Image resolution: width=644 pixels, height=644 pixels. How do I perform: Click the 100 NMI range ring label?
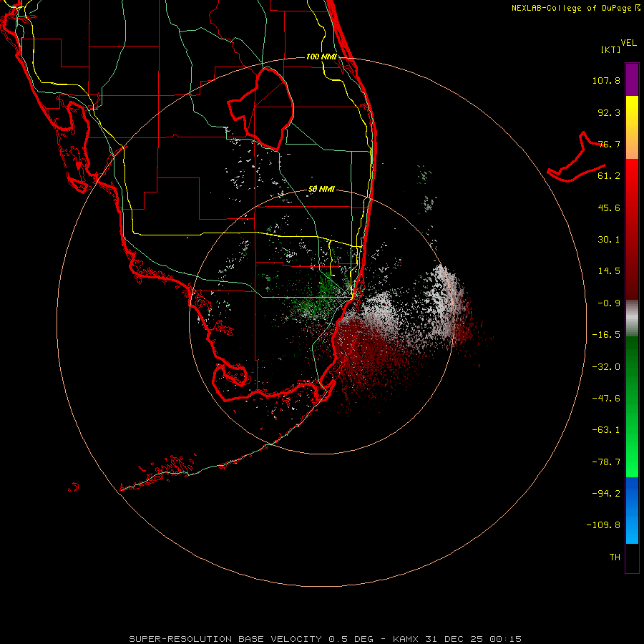tap(321, 57)
